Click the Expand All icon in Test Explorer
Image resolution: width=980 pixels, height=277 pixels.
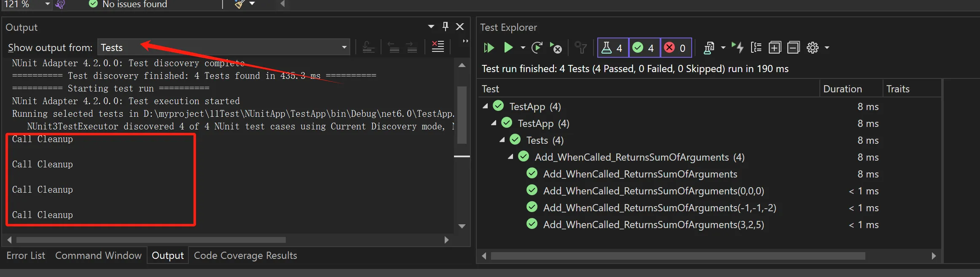click(x=775, y=48)
